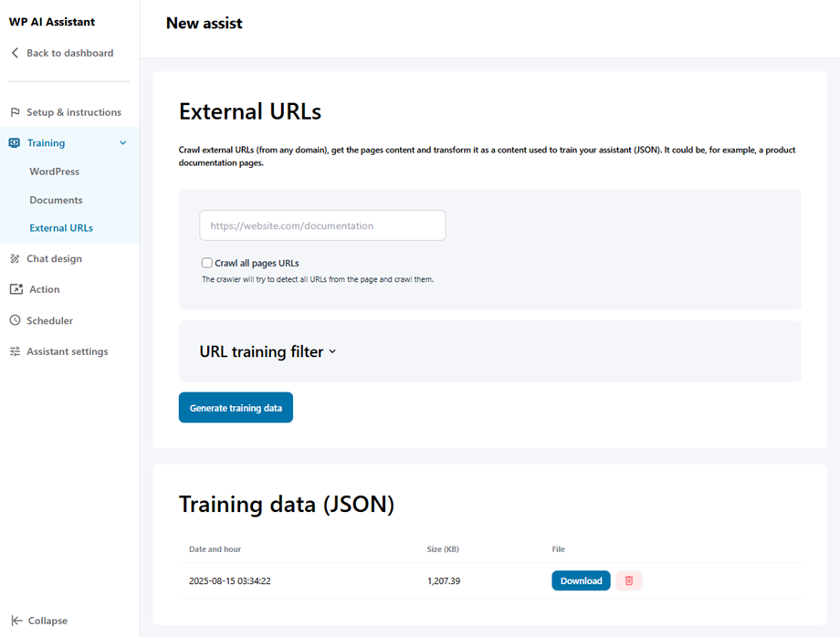Expand the URL training filter section
Image resolution: width=840 pixels, height=637 pixels.
pos(268,351)
